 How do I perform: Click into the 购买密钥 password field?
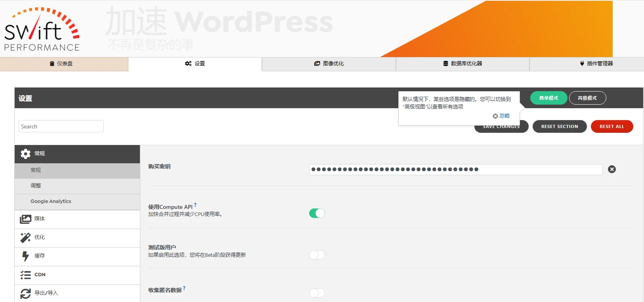tap(456, 170)
